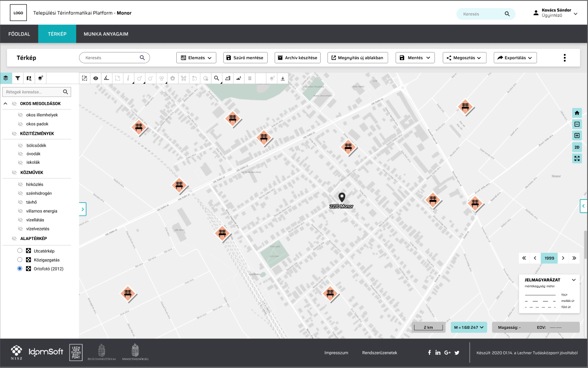588x368 pixels.
Task: Toggle visibility of okos padok layer
Action: [x=20, y=124]
